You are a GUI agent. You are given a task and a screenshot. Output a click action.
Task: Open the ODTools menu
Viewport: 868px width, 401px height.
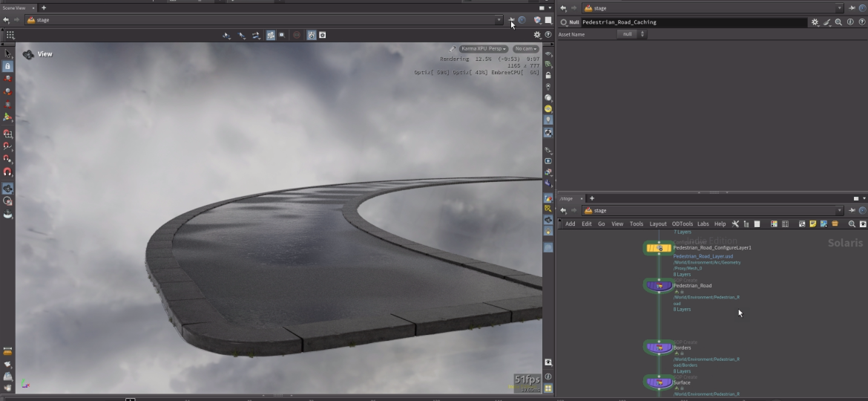(x=682, y=224)
